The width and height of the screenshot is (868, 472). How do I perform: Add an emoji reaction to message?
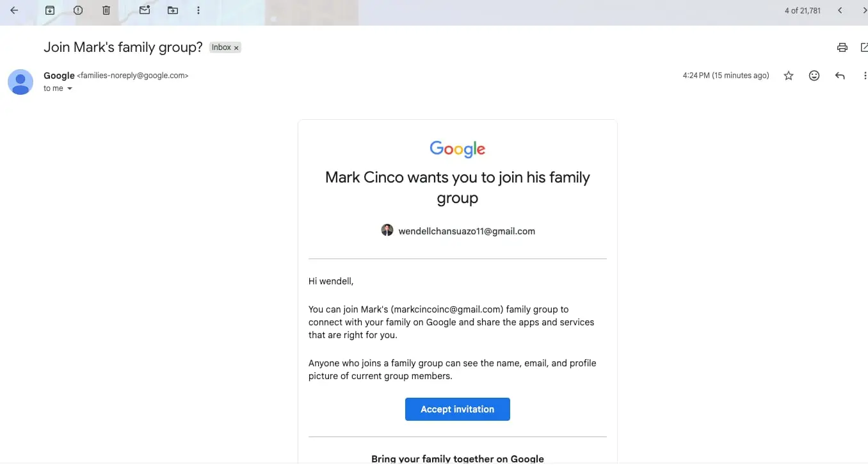pos(814,76)
